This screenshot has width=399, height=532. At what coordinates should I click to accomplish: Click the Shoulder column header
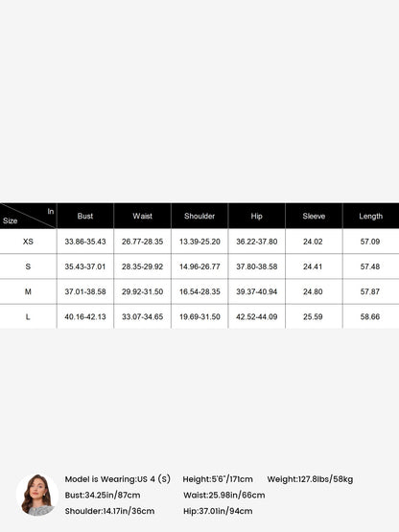[x=199, y=216]
